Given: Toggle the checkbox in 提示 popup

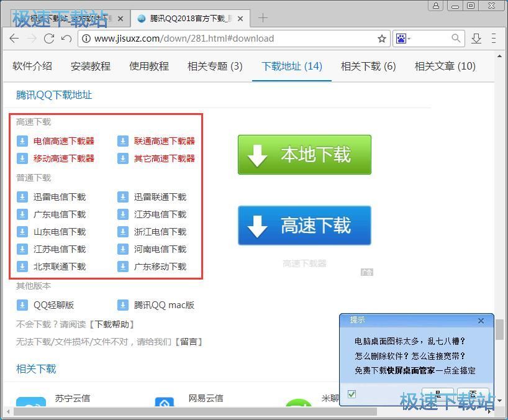Looking at the screenshot, I should pos(352,394).
